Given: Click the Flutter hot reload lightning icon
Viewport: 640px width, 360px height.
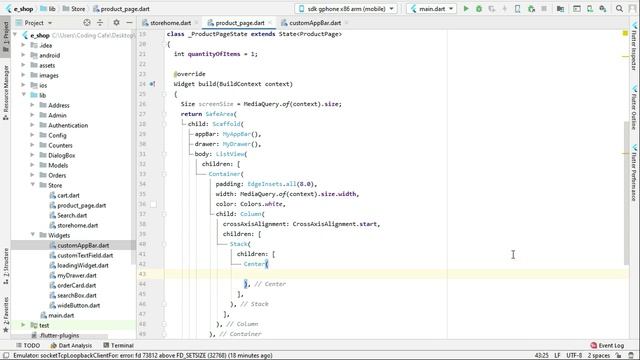Looking at the screenshot, I should point(504,9).
